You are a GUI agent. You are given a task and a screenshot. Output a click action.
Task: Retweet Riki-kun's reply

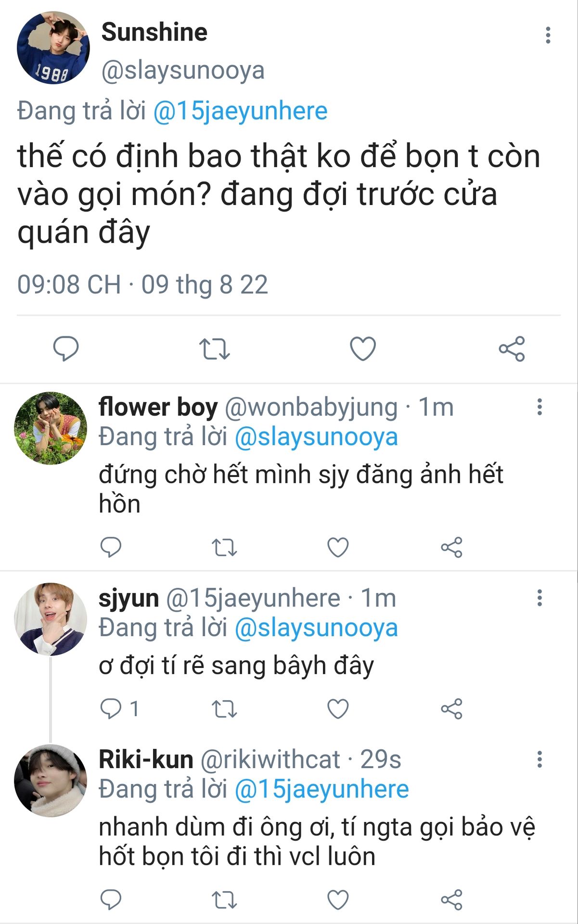coord(224,899)
